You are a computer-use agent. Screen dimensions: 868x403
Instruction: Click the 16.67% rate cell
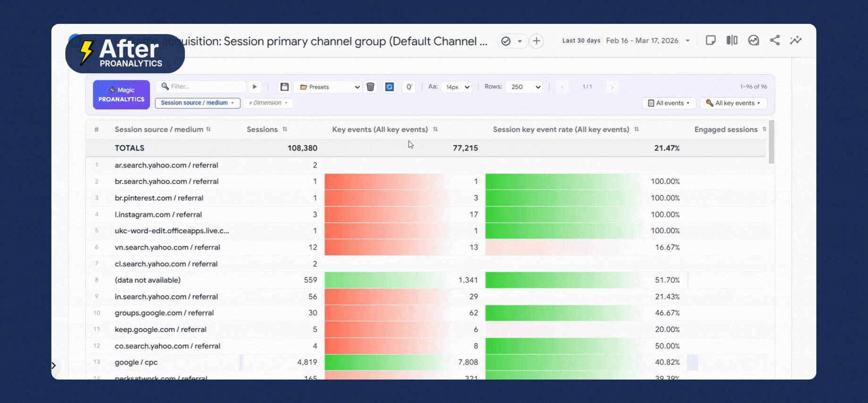point(667,247)
